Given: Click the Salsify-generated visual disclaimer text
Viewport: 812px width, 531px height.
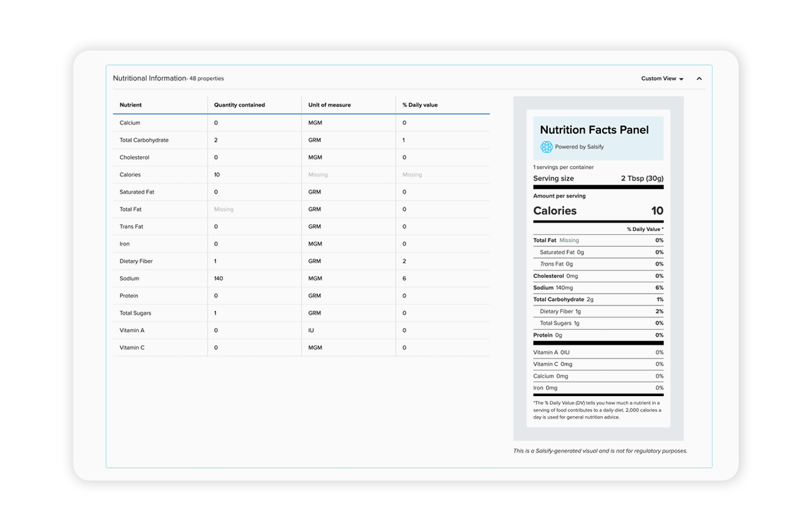Looking at the screenshot, I should pos(600,450).
